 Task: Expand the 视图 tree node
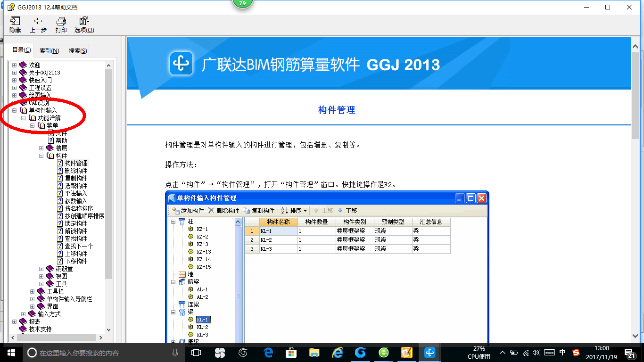tap(41, 276)
